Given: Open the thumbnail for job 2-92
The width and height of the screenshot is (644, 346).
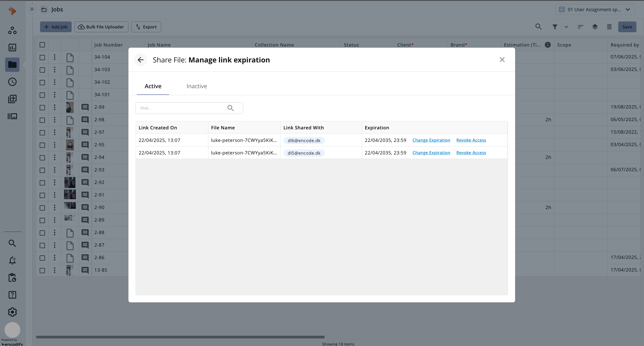Looking at the screenshot, I should (70, 182).
